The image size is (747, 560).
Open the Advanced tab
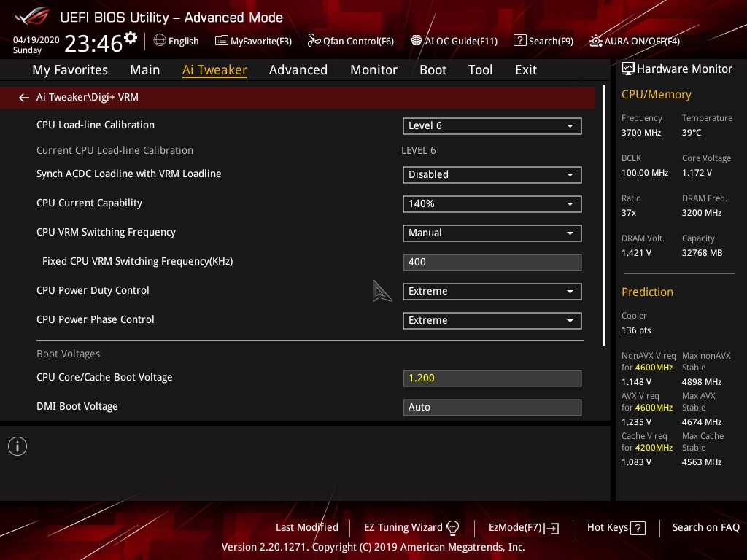pos(298,70)
